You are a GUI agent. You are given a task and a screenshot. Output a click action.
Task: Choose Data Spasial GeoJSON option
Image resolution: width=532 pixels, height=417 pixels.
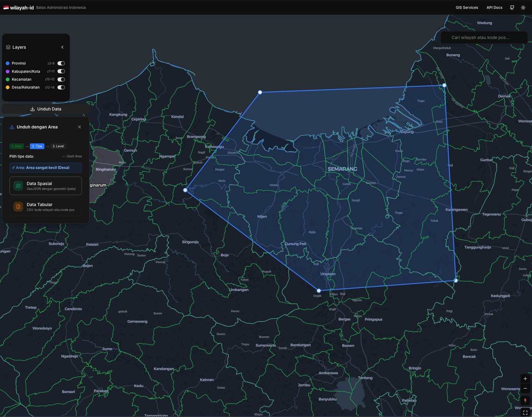click(x=45, y=186)
